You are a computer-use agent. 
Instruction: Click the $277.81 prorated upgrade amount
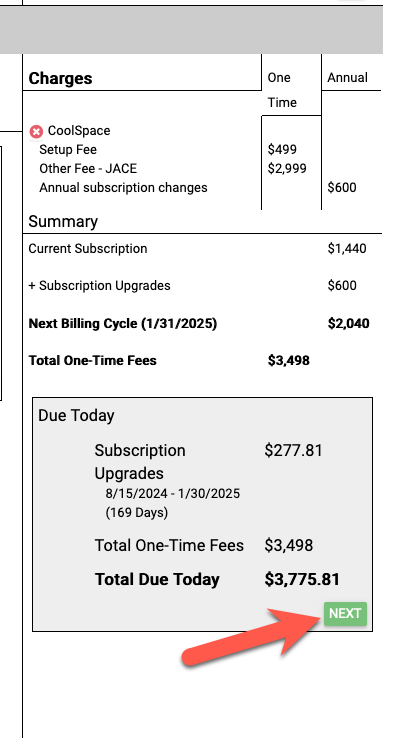293,450
